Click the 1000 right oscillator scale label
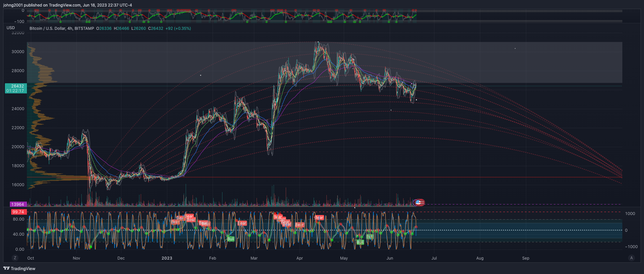The width and height of the screenshot is (644, 274). (x=630, y=214)
